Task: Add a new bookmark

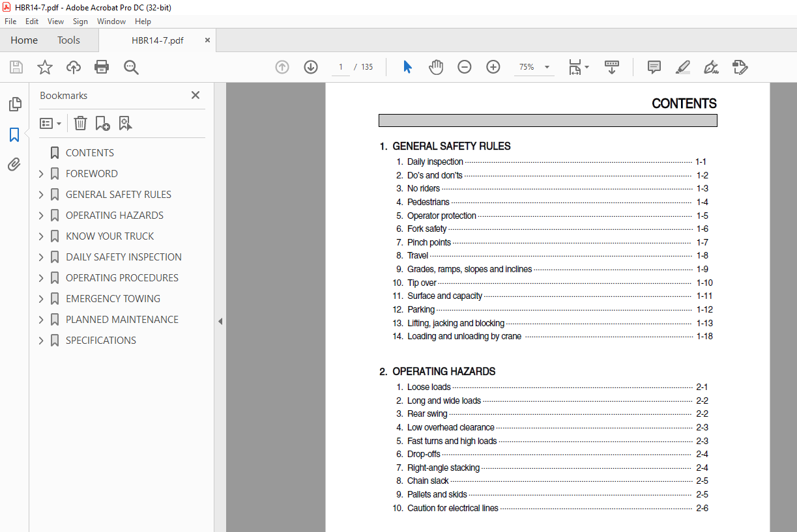Action: tap(102, 123)
